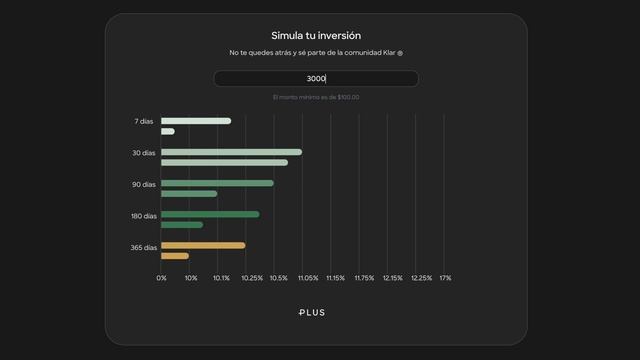Screen dimensions: 640x360
Task: Select the short lower 7 días bar
Action: 168,131
